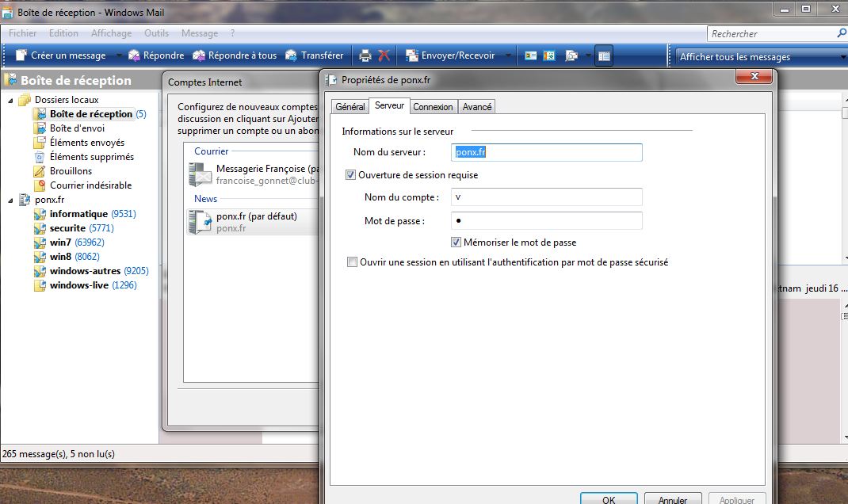Open the Affichage menu
Image resolution: width=848 pixels, height=504 pixels.
tap(112, 33)
